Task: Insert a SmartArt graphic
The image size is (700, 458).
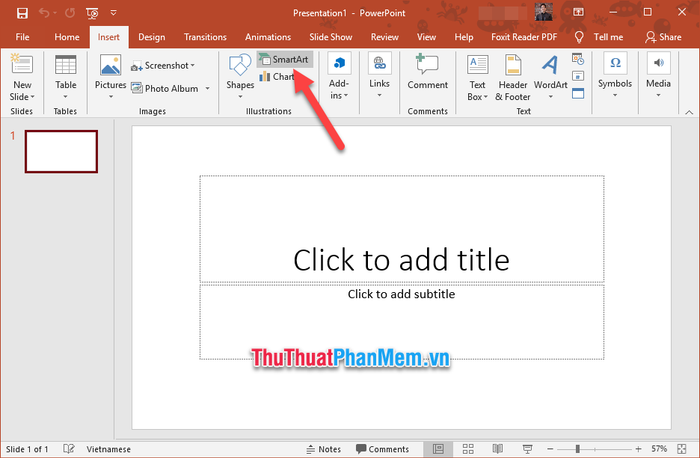Action: coord(284,60)
